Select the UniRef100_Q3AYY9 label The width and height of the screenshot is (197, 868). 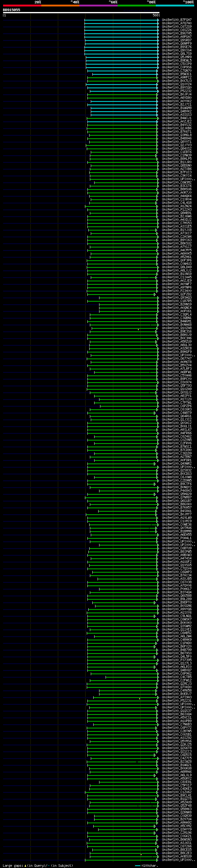(177, 829)
